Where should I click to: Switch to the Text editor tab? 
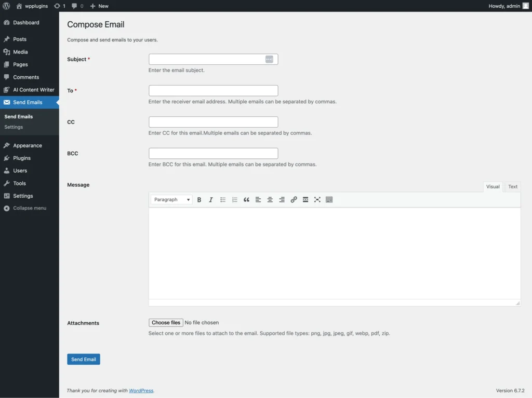click(x=512, y=186)
